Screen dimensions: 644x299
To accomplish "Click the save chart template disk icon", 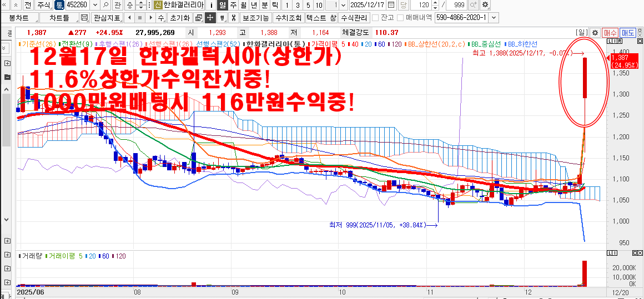I will point(84,18).
